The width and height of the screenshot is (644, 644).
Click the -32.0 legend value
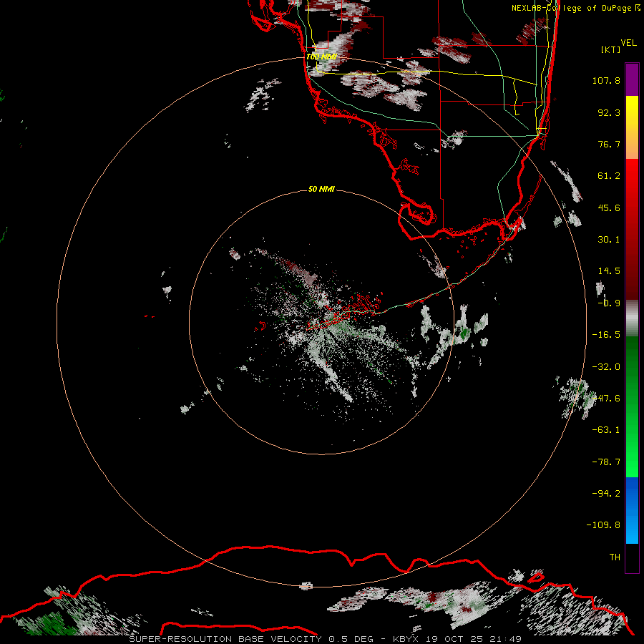coord(606,367)
